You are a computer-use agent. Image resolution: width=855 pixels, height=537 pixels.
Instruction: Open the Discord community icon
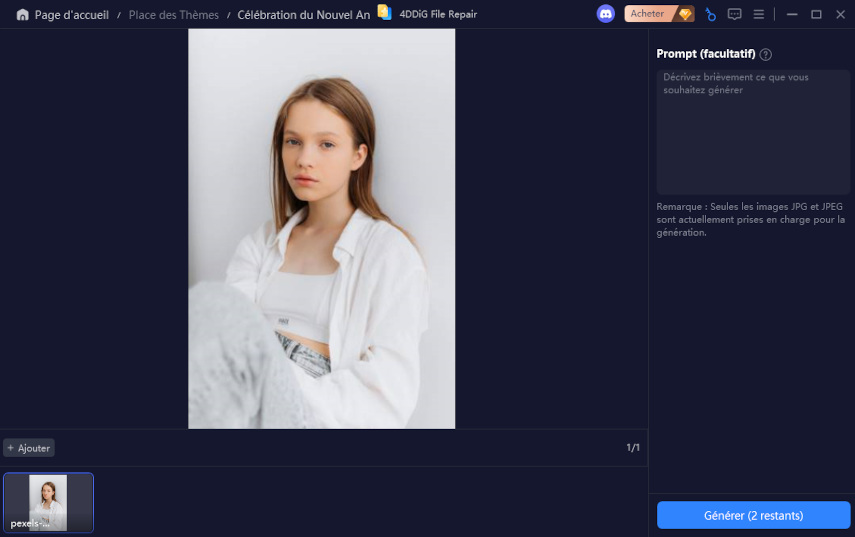click(605, 14)
